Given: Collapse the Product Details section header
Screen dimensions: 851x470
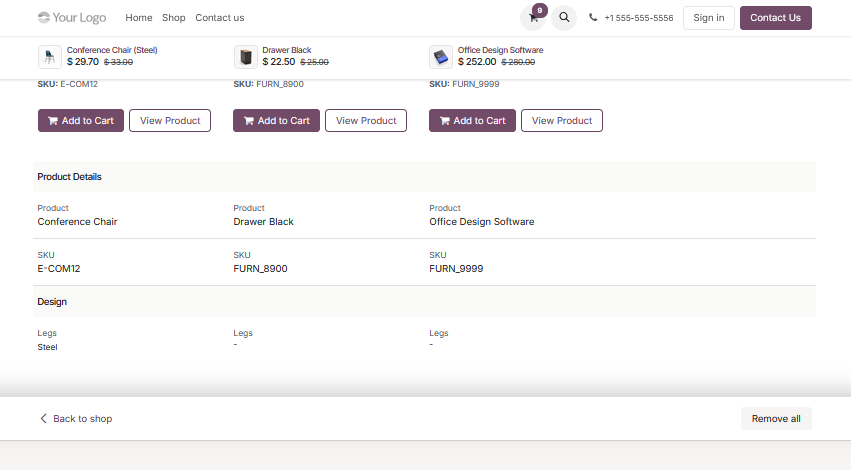Looking at the screenshot, I should pos(424,176).
